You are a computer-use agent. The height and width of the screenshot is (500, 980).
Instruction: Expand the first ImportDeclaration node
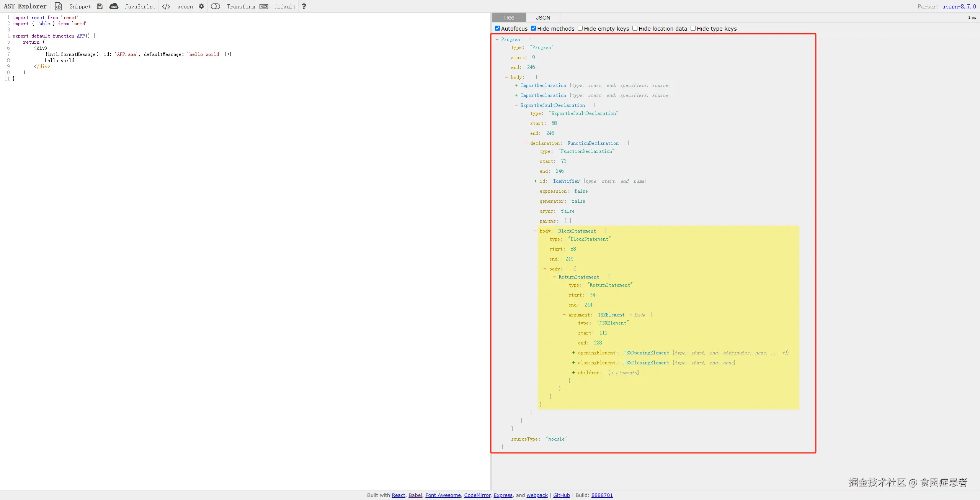pos(516,85)
